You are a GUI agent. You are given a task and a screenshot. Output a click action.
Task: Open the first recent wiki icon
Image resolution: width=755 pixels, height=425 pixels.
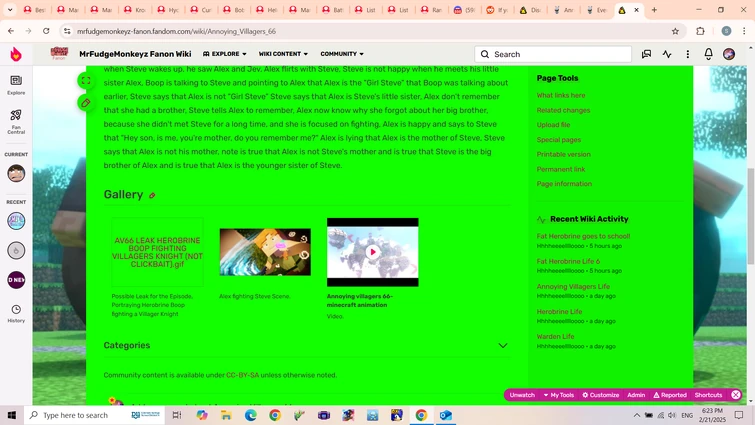[x=16, y=221]
